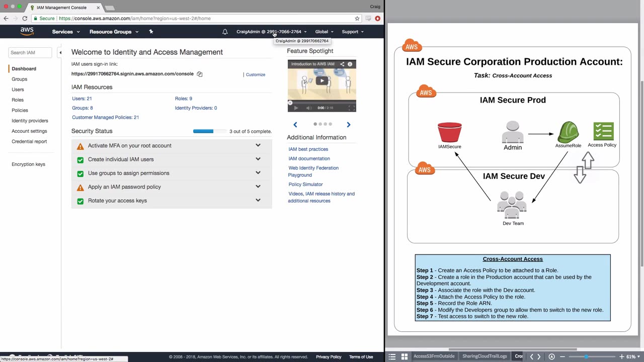Switch to the IAM Management Console tab
This screenshot has width=644, height=362.
coord(64,8)
